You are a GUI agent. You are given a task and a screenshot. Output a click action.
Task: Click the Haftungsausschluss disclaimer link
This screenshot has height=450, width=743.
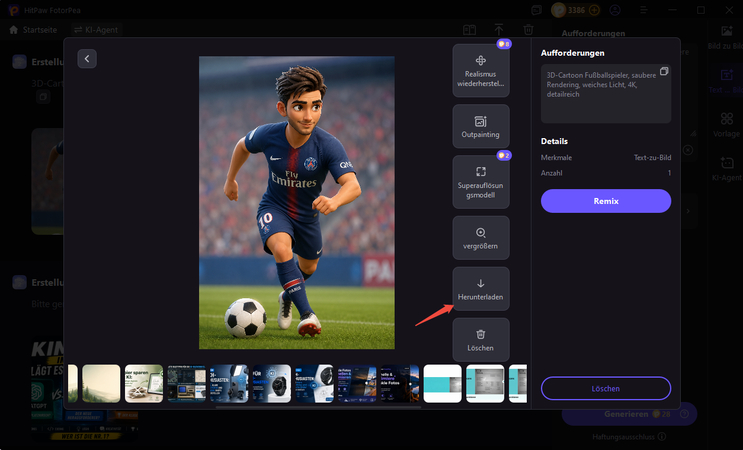click(623, 437)
